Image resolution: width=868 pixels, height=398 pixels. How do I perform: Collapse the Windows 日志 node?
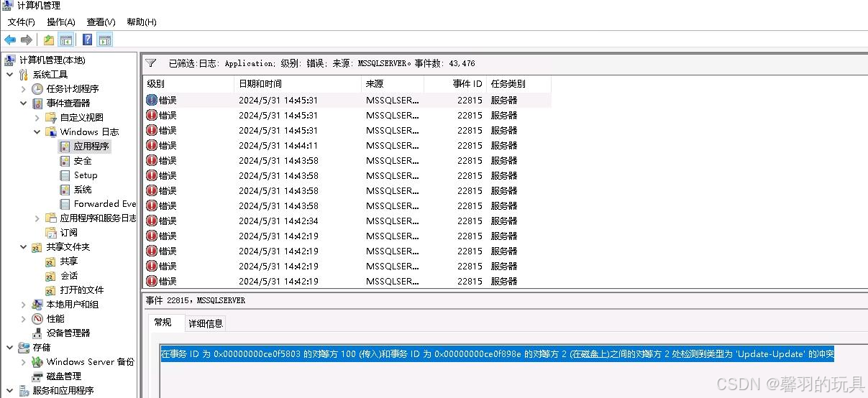(37, 132)
